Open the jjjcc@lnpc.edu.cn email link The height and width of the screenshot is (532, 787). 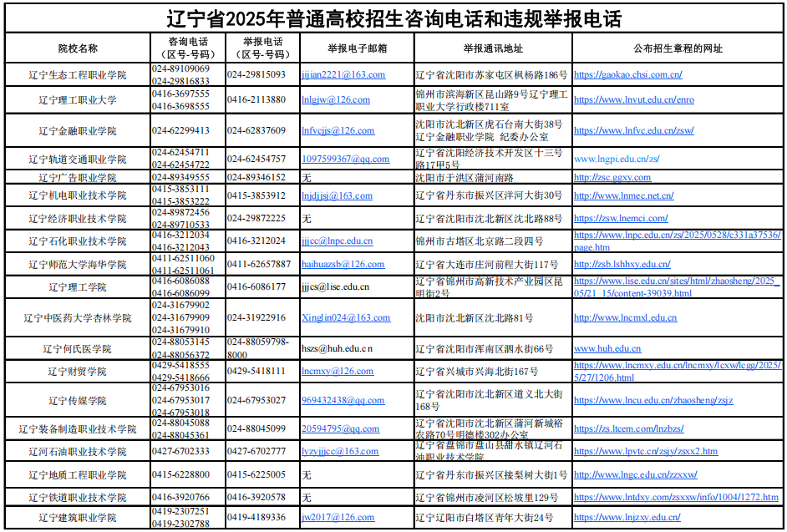[x=338, y=241]
